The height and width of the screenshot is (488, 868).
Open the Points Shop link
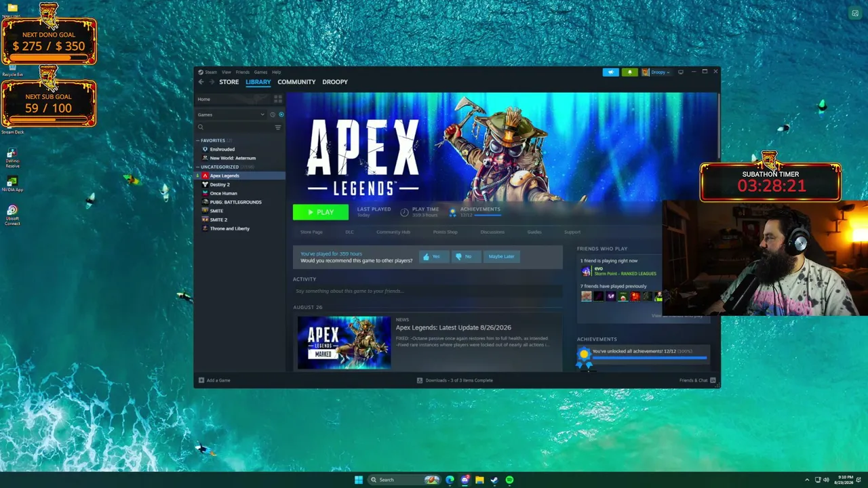click(x=446, y=232)
